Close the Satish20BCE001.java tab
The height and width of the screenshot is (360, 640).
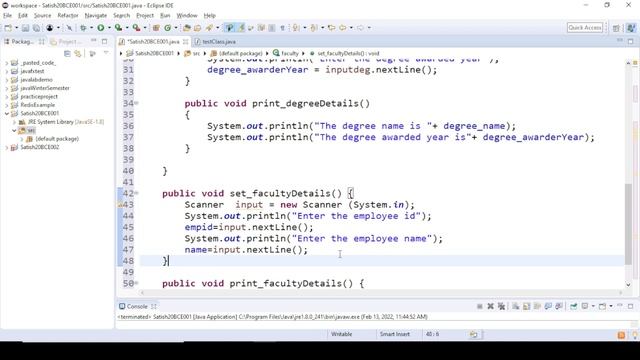[186, 42]
